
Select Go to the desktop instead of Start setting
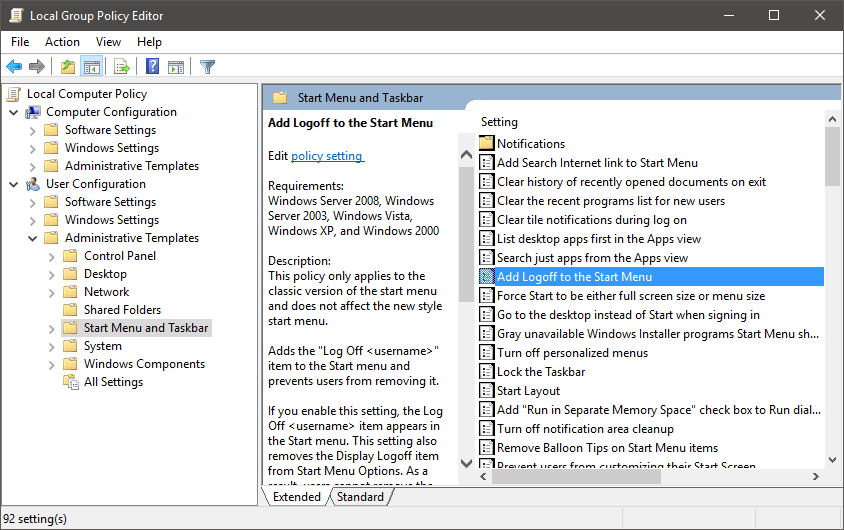coord(629,315)
